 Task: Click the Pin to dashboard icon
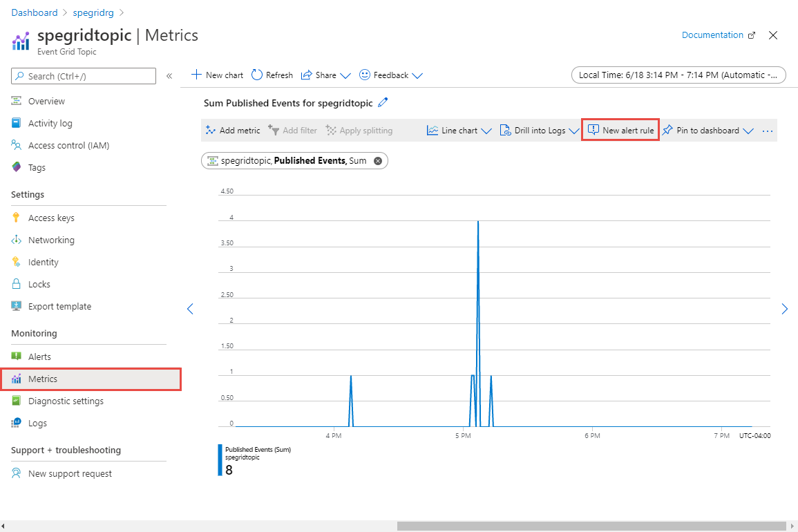coord(667,130)
